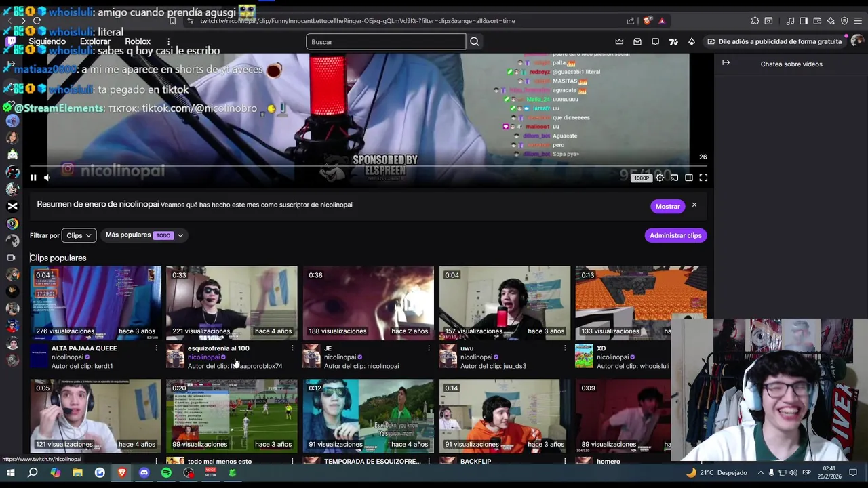868x488 pixels.
Task: Click the Brave browser taskbar icon
Action: [x=122, y=472]
